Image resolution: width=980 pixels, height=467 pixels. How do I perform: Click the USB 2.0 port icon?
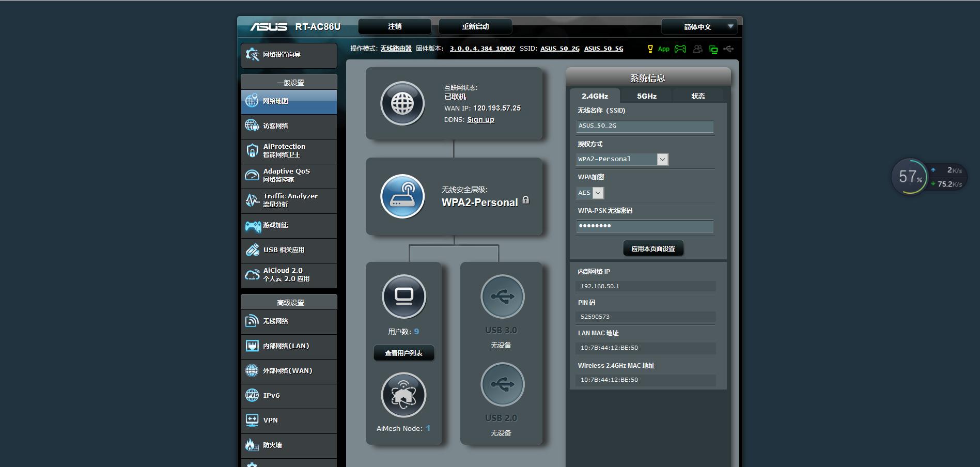pos(502,384)
